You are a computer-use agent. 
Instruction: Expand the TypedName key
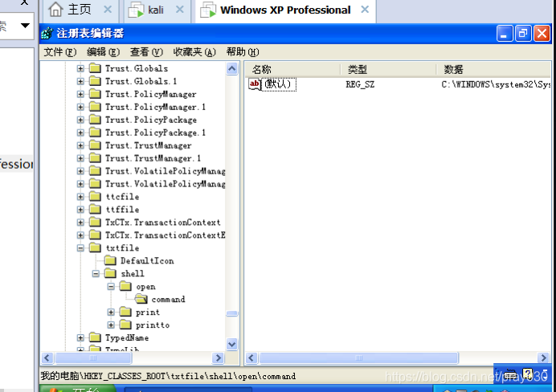(x=80, y=337)
